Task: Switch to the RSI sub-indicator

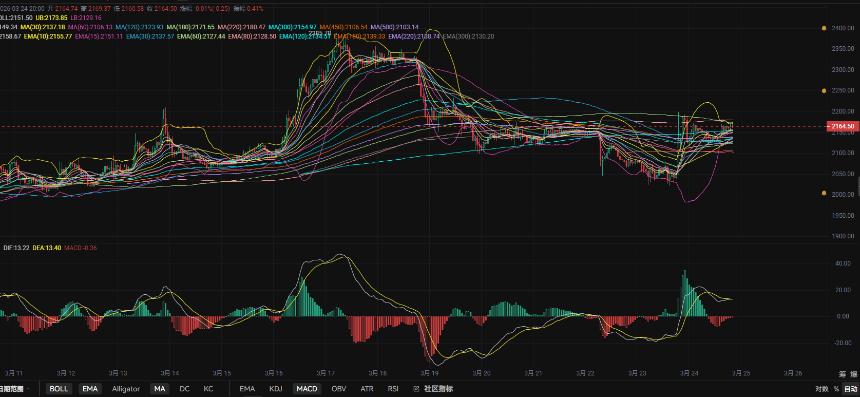Action: pyautogui.click(x=393, y=389)
